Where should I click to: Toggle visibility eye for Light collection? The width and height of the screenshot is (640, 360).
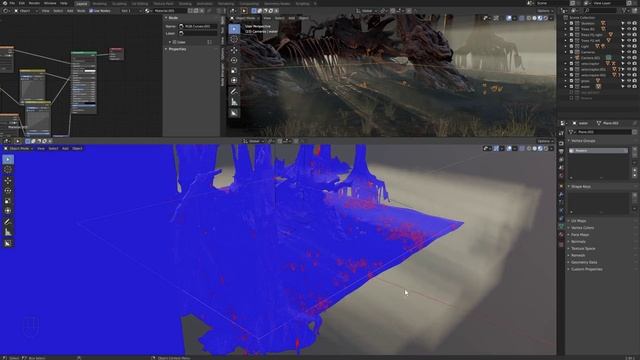click(629, 46)
